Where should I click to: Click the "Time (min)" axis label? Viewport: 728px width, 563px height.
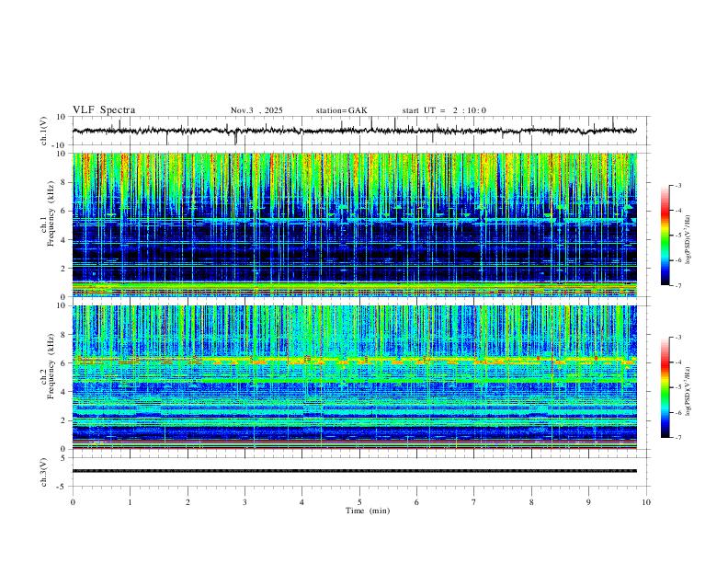click(x=368, y=511)
